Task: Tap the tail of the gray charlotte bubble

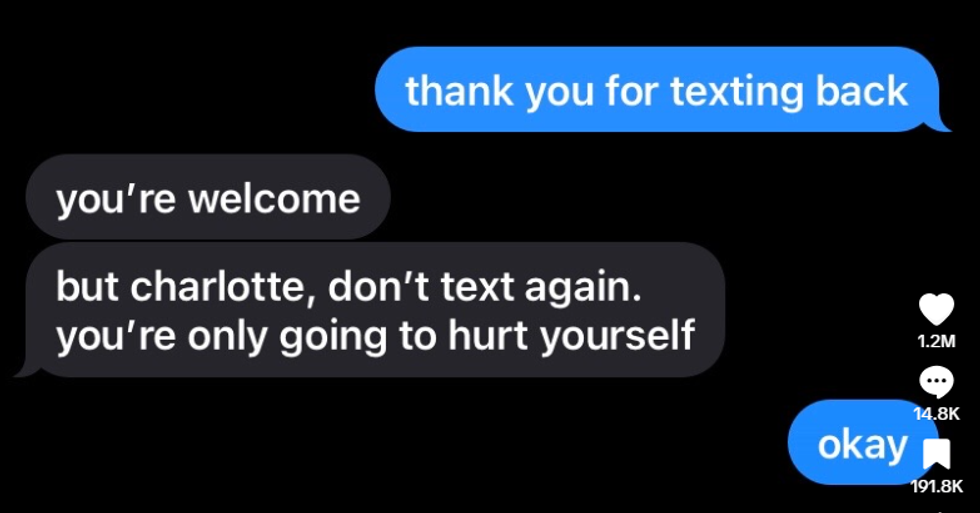Action: point(27,369)
